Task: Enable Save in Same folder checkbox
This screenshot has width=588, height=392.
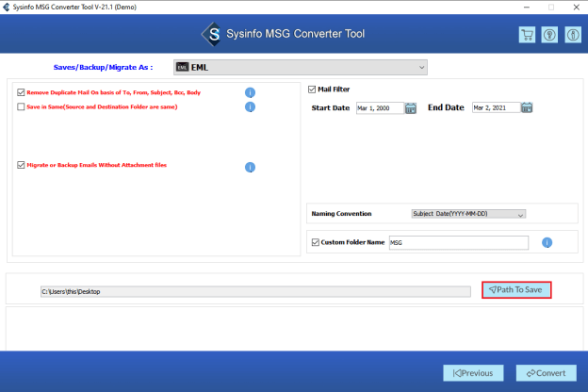Action: pyautogui.click(x=21, y=106)
